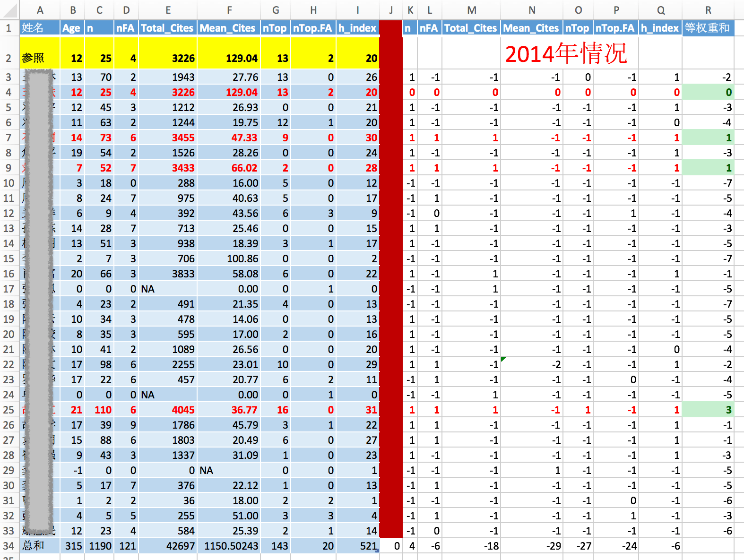
Task: Click the green highlighted cell containing 3
Action: point(708,410)
